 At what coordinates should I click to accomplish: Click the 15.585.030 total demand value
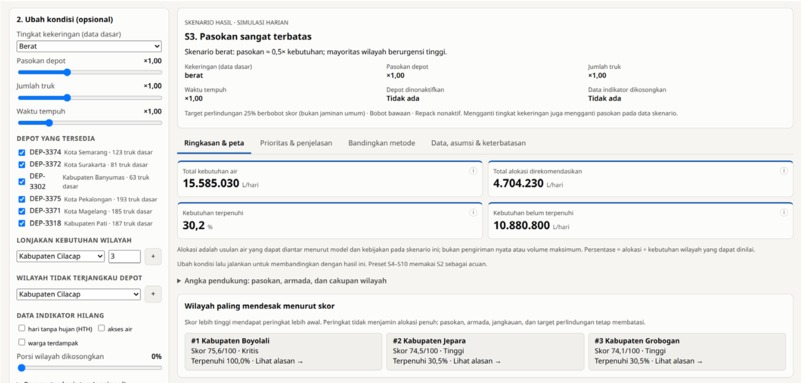[x=211, y=184]
